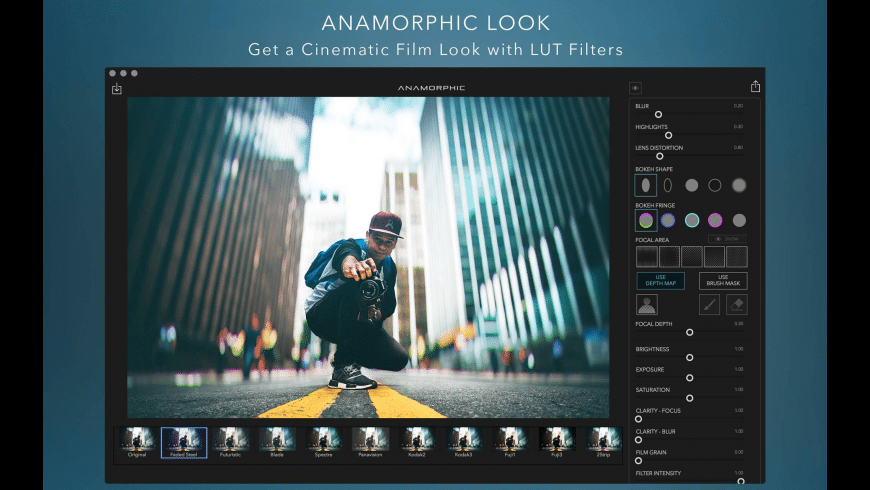Select the filled circle bokeh shape
870x490 pixels.
tap(691, 185)
